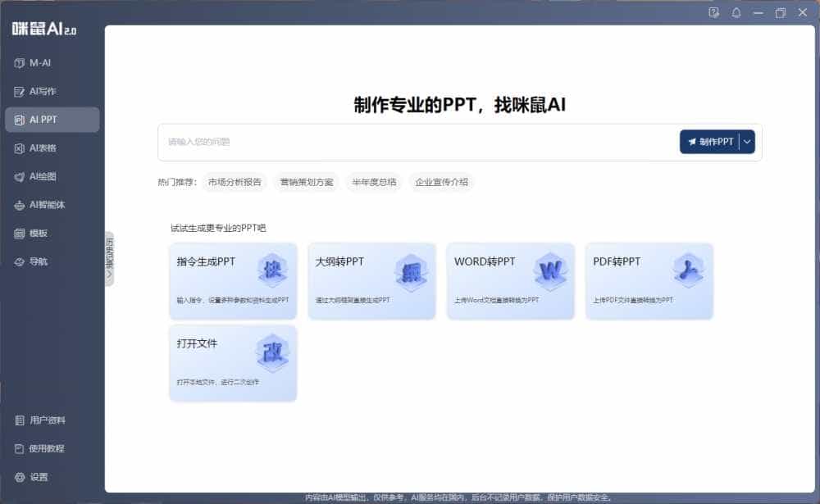This screenshot has height=504, width=820.
Task: Open the 使用教程 tutorial
Action: (x=43, y=448)
